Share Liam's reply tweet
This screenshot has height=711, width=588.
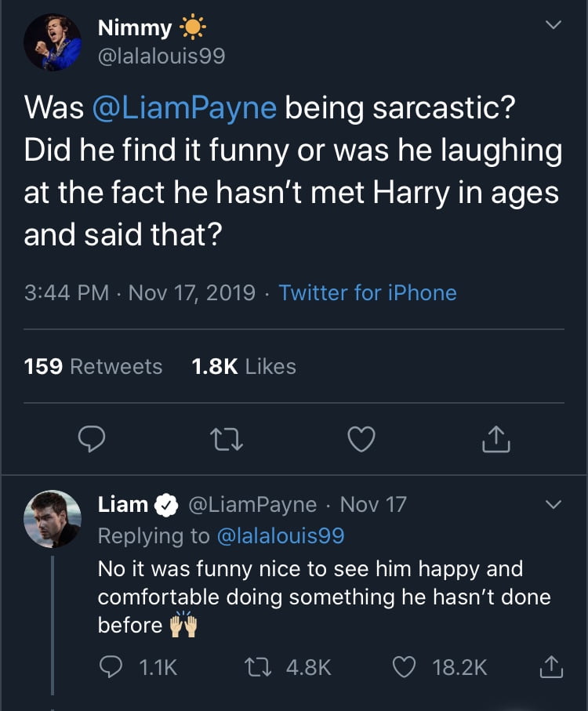551,667
